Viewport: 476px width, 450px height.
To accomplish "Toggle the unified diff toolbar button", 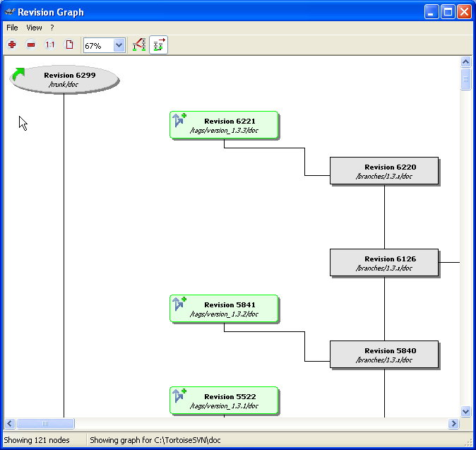I will click(x=158, y=45).
